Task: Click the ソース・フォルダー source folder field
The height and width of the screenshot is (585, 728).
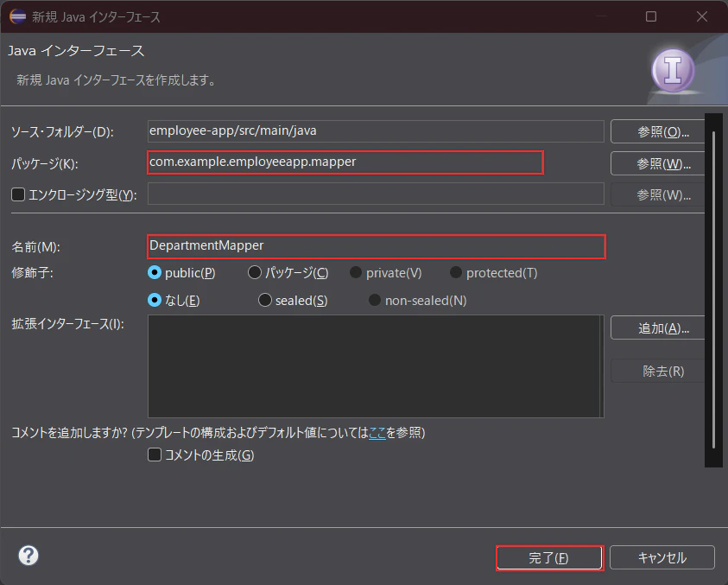Action: click(376, 131)
